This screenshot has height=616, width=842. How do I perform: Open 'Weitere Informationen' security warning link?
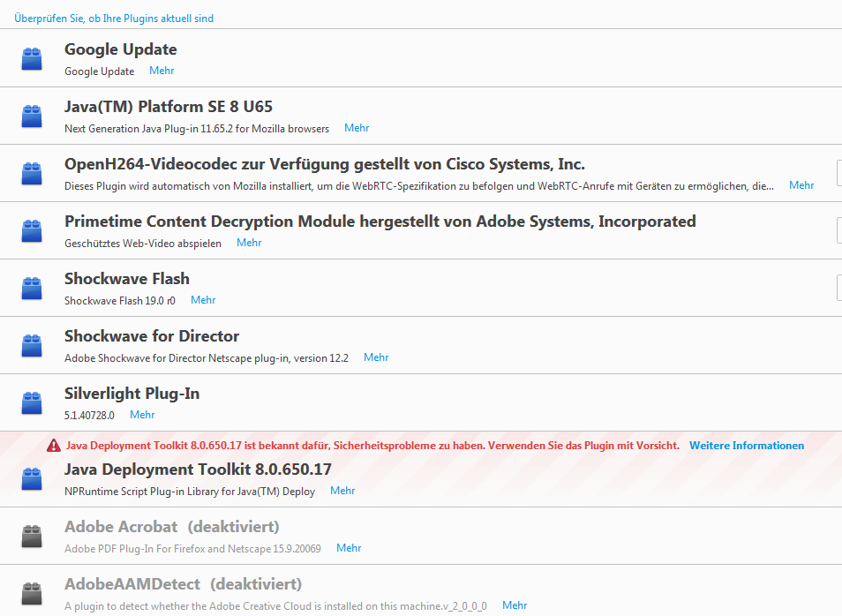[x=747, y=446]
